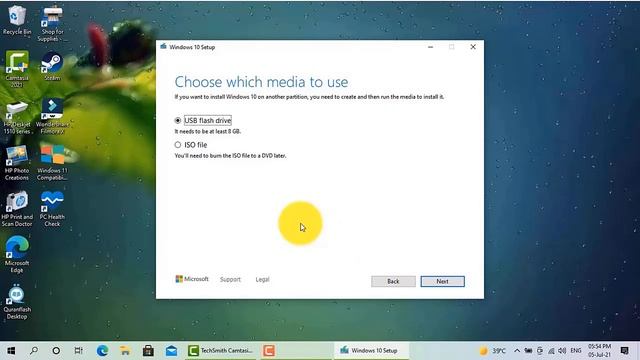This screenshot has height=360, width=640.
Task: Open File Explorer from taskbar
Action: pos(125,351)
